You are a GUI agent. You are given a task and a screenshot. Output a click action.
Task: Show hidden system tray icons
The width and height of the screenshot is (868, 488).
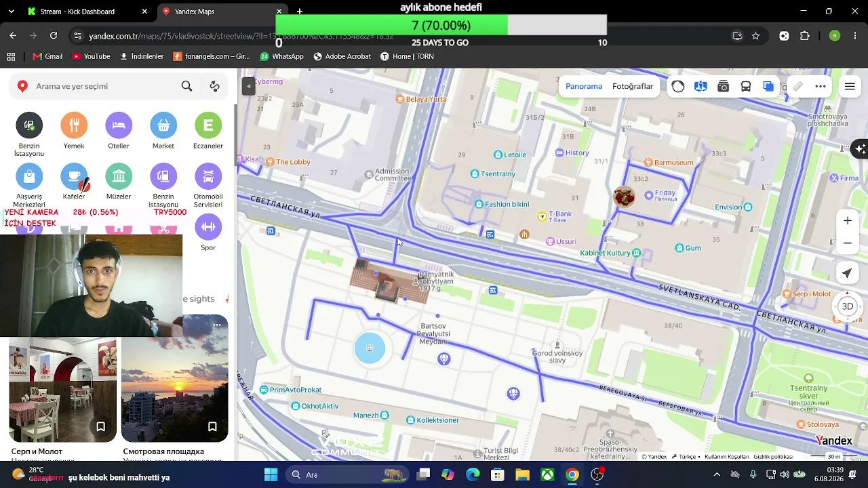(x=717, y=474)
